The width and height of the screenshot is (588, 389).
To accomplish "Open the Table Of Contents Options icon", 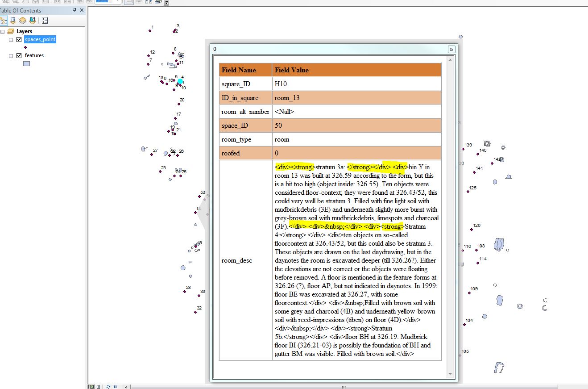I will [44, 20].
